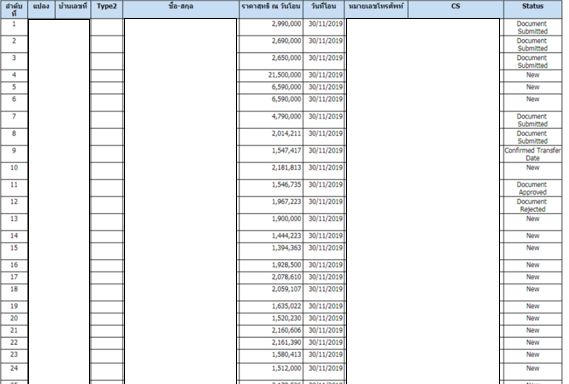Click the บ้านเลขที่ column header
The height and width of the screenshot is (384, 569).
click(x=73, y=9)
